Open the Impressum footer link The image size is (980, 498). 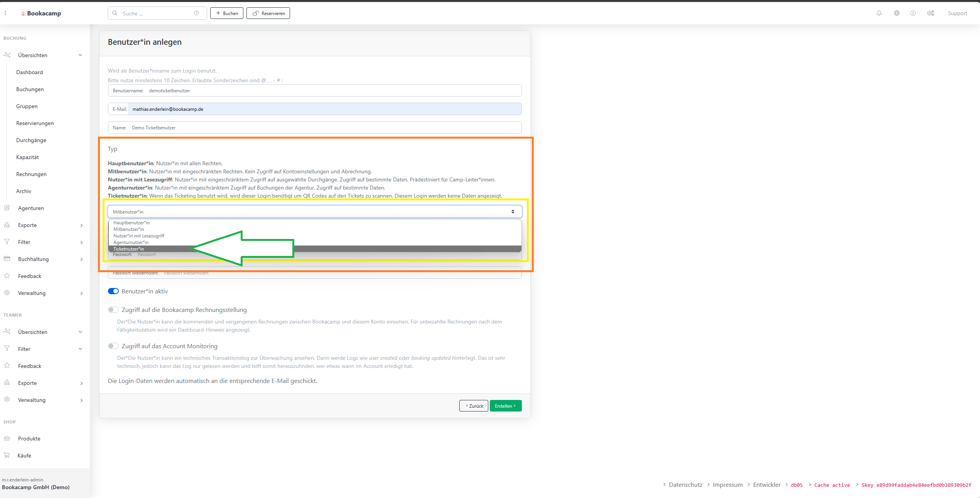click(x=727, y=485)
